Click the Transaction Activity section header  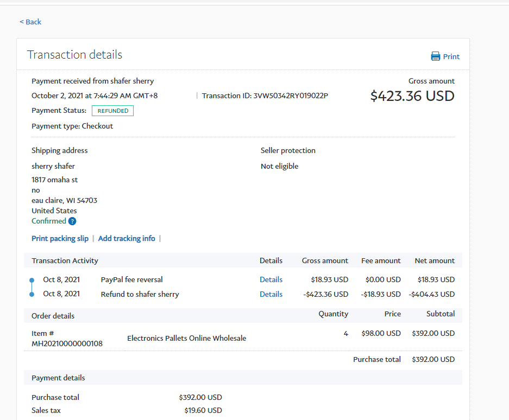coord(65,260)
